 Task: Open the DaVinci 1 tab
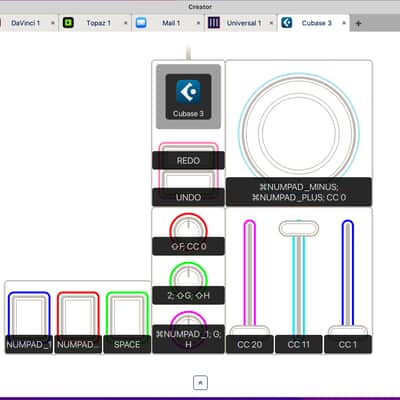tap(25, 23)
